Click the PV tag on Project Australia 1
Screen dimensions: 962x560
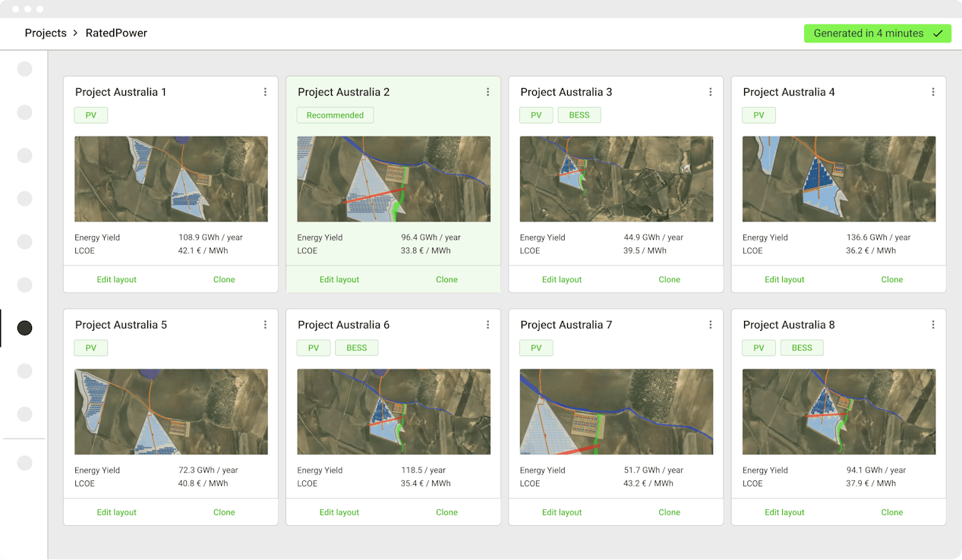[x=91, y=115]
